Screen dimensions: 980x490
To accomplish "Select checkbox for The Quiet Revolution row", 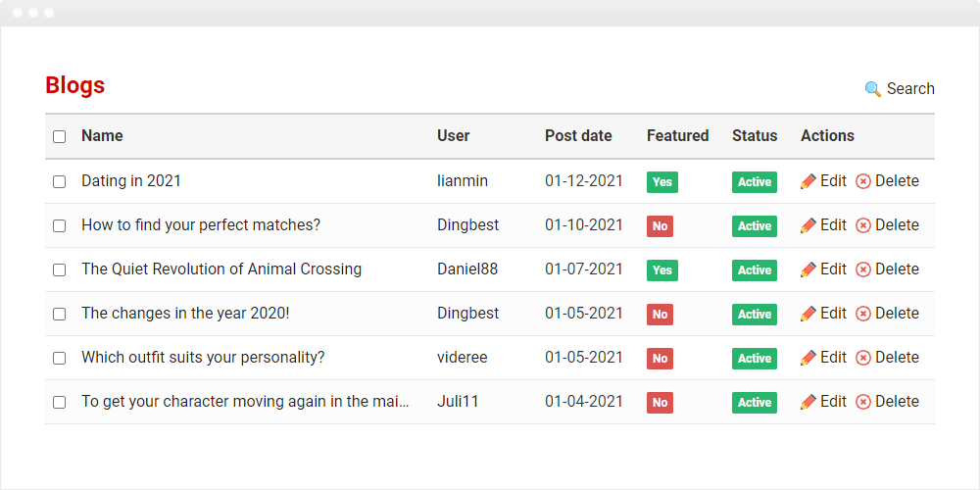I will tap(60, 270).
